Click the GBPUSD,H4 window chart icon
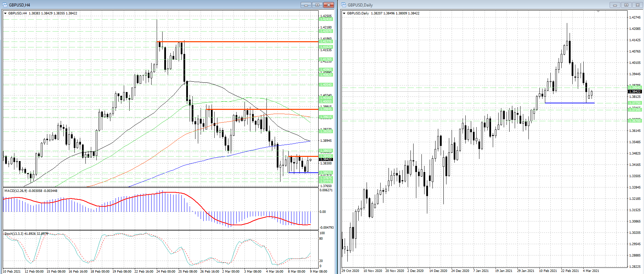The height and width of the screenshot is (274, 644). pos(5,5)
